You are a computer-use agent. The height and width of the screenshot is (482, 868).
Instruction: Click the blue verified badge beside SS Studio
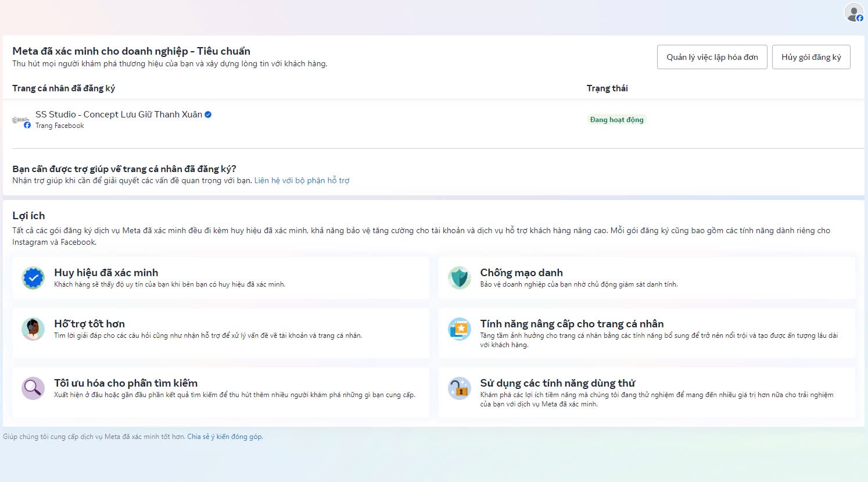click(x=208, y=115)
